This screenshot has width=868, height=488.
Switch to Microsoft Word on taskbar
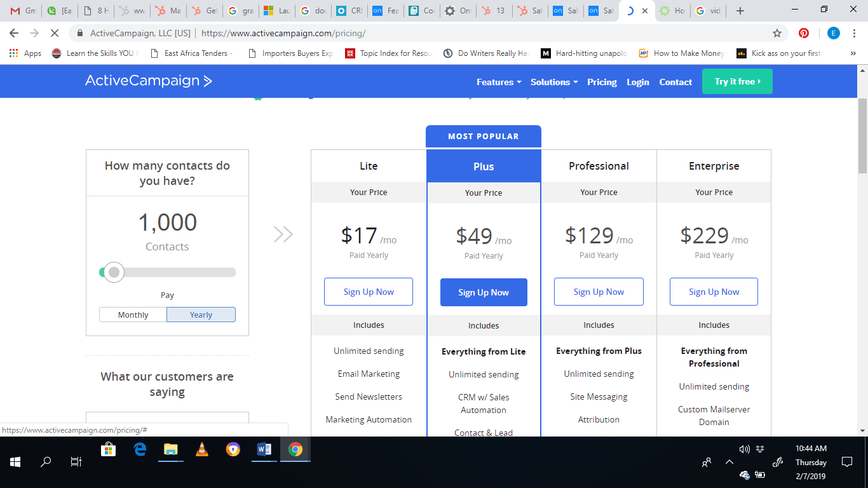click(x=264, y=449)
